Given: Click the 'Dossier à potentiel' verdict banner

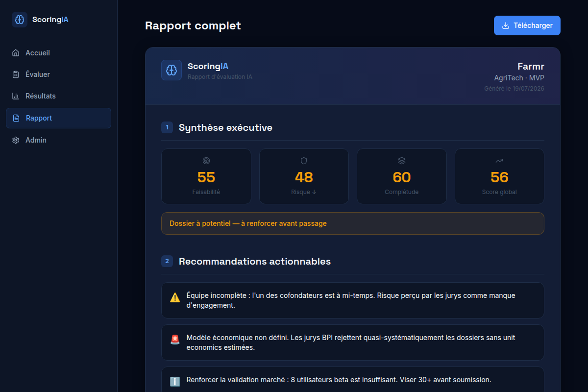Looking at the screenshot, I should [x=353, y=223].
